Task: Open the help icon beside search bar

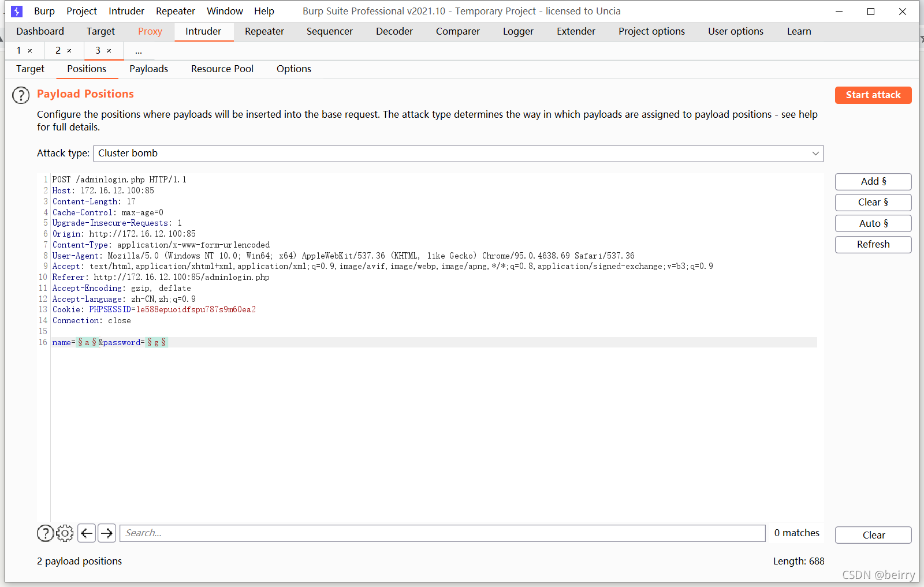Action: [45, 533]
